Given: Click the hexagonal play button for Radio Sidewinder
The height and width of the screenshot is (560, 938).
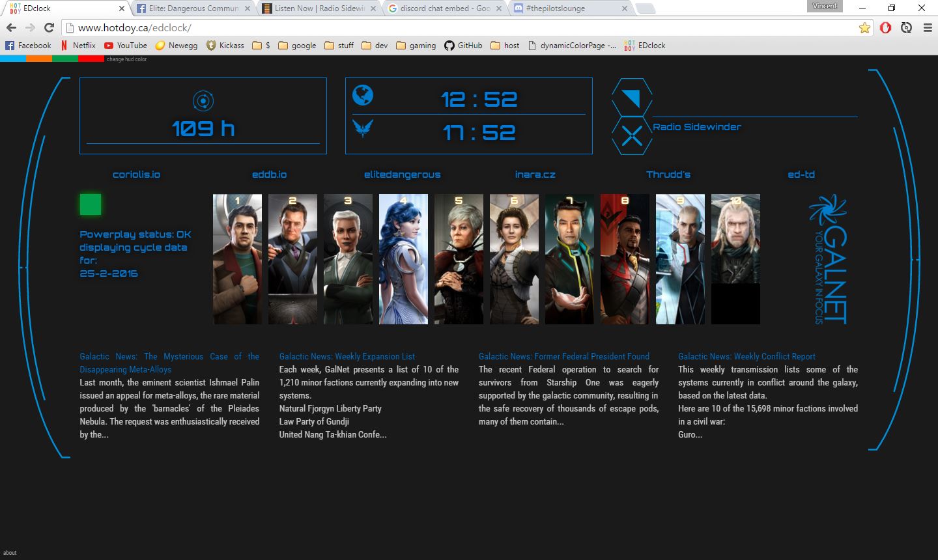Looking at the screenshot, I should (x=632, y=98).
